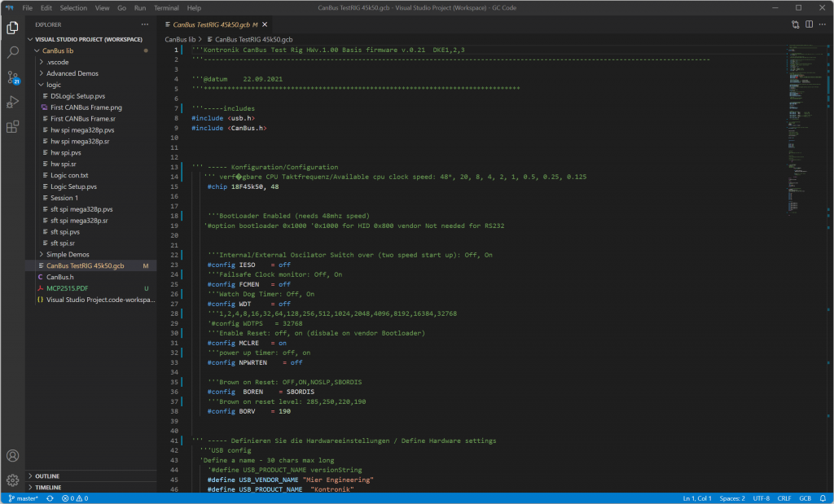Open the Accounts icon at bottom left
Image resolution: width=834 pixels, height=504 pixels.
[11, 456]
